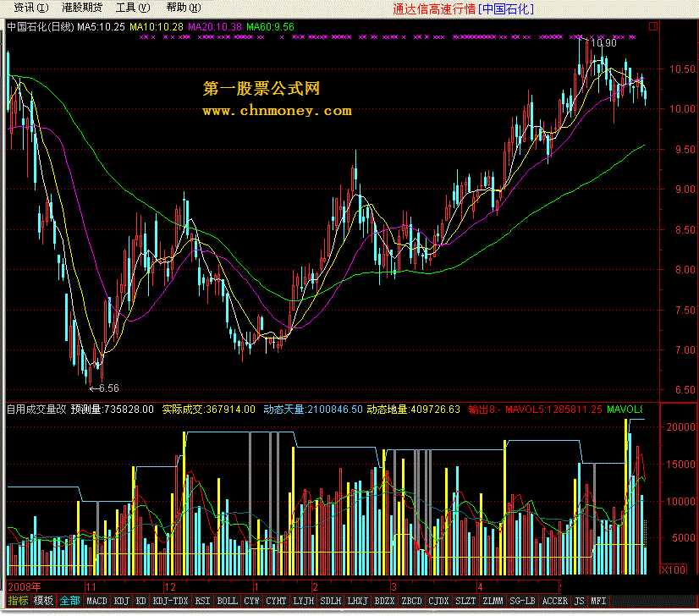Click the X100 volume scale label
The image size is (699, 616).
674,569
